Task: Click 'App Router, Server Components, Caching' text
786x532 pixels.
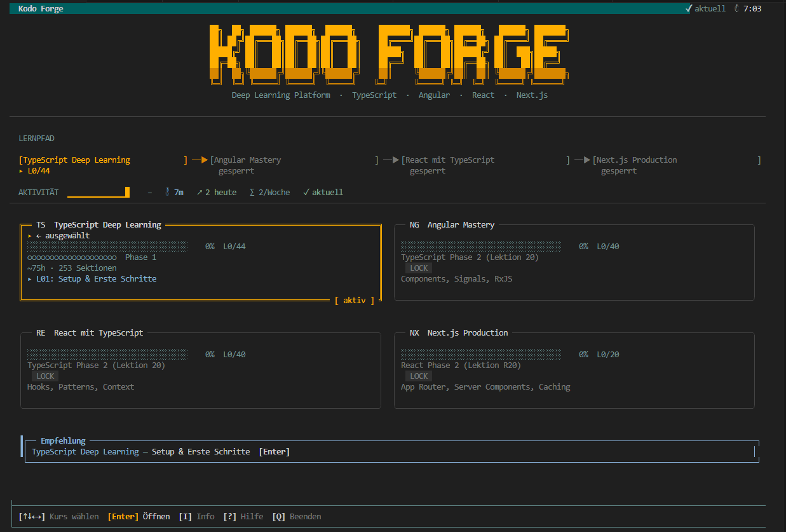Action: tap(485, 387)
